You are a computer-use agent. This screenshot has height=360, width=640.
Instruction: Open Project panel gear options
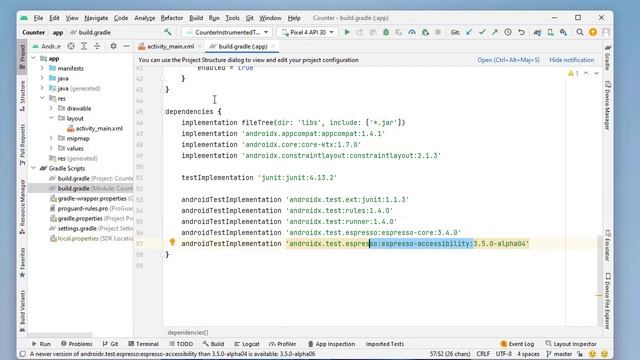tap(113, 46)
